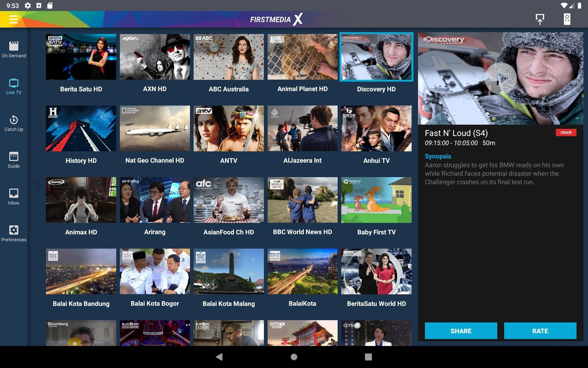The image size is (588, 368).
Task: Open the navigation hamburger menu
Action: pyautogui.click(x=13, y=20)
